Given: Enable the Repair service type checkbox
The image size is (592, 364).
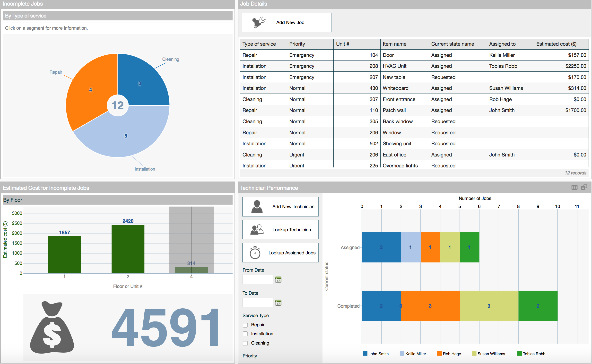Looking at the screenshot, I should [x=245, y=325].
